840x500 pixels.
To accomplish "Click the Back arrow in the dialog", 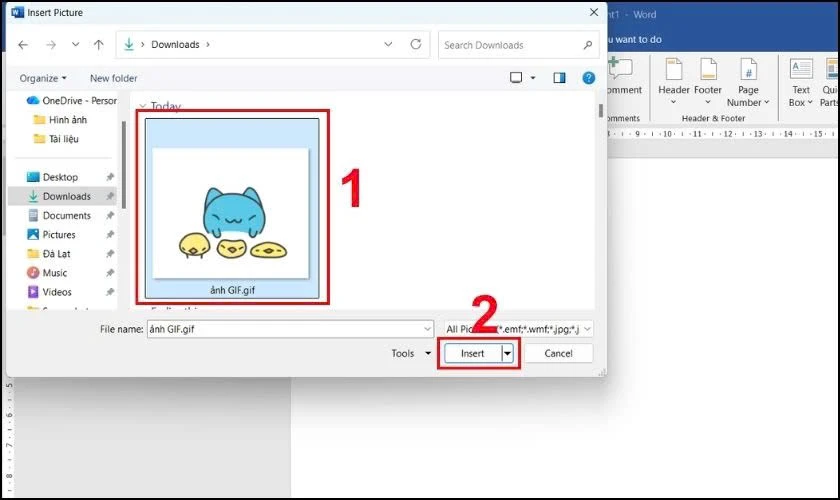I will (23, 45).
